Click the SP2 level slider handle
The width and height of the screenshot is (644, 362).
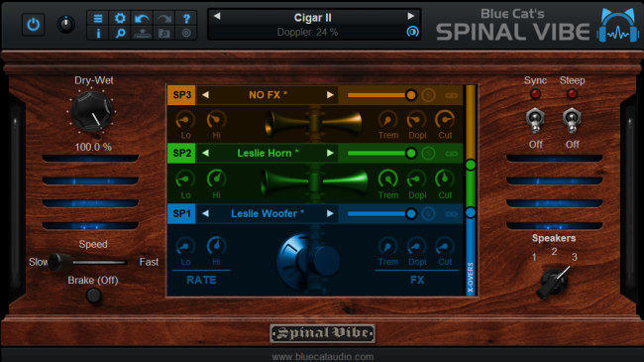[411, 154]
